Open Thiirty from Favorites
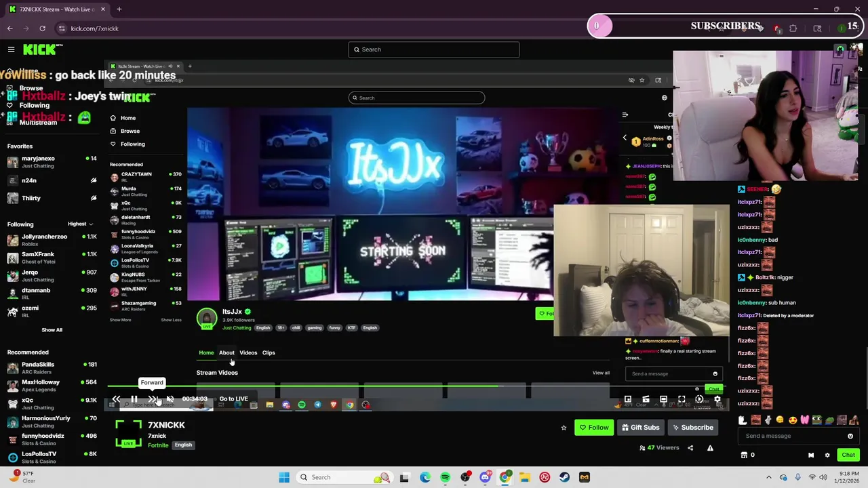The height and width of the screenshot is (488, 868). pyautogui.click(x=51, y=198)
